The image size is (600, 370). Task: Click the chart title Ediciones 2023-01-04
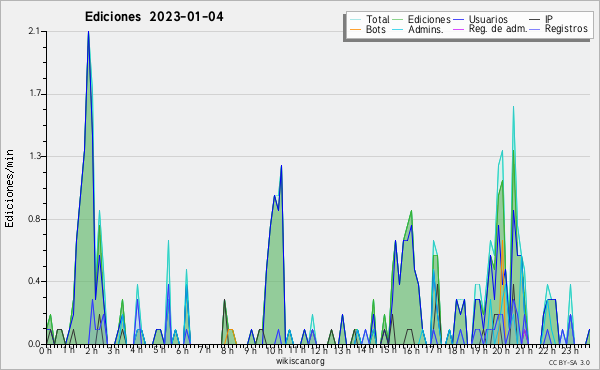(154, 17)
